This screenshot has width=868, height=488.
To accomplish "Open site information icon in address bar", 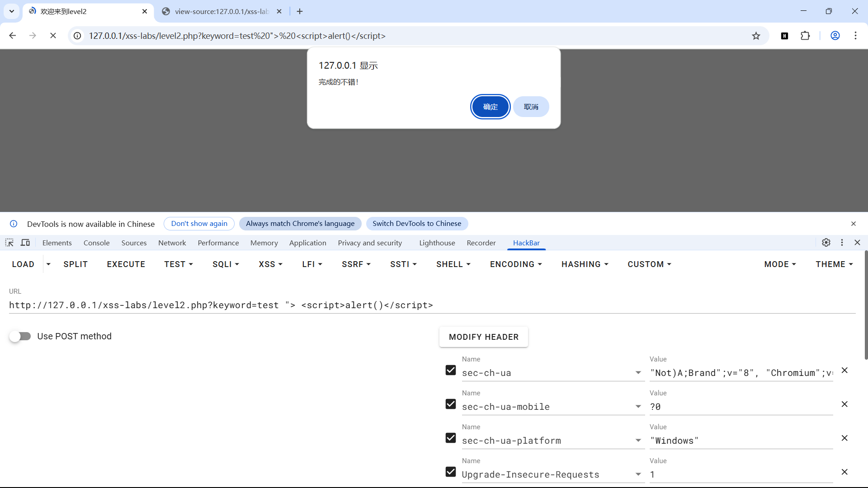I will click(78, 36).
